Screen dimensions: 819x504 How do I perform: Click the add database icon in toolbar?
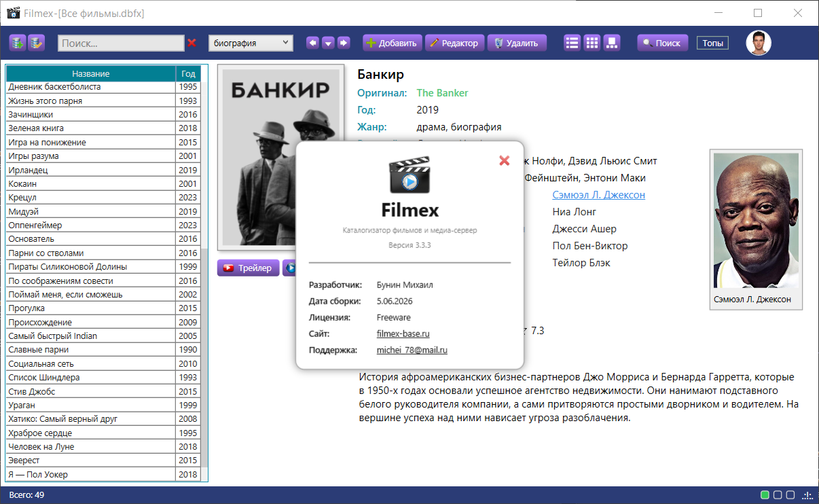[x=17, y=43]
